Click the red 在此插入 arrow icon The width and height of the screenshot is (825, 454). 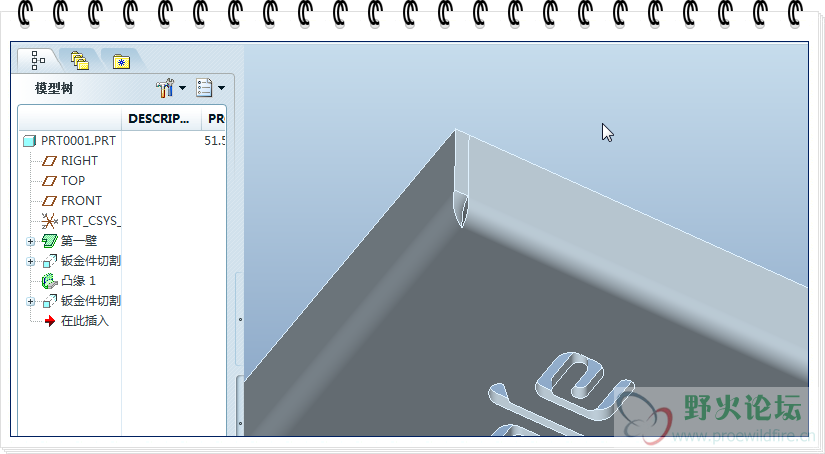[49, 321]
